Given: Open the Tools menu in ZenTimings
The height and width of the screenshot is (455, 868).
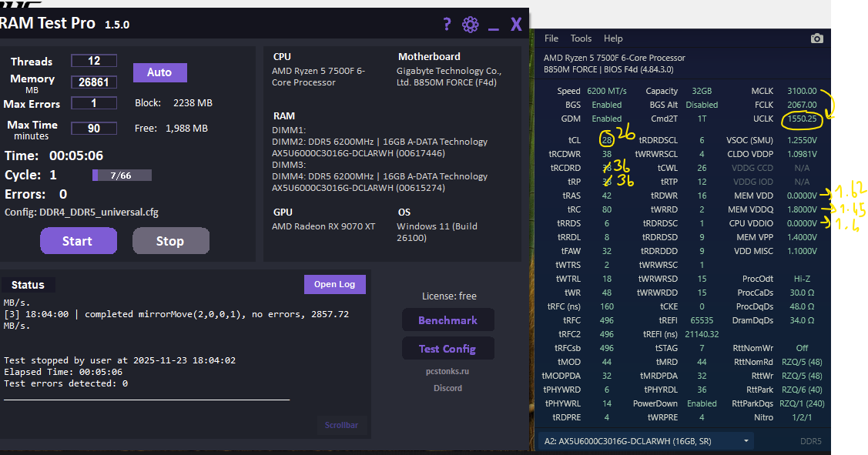Looking at the screenshot, I should tap(581, 38).
